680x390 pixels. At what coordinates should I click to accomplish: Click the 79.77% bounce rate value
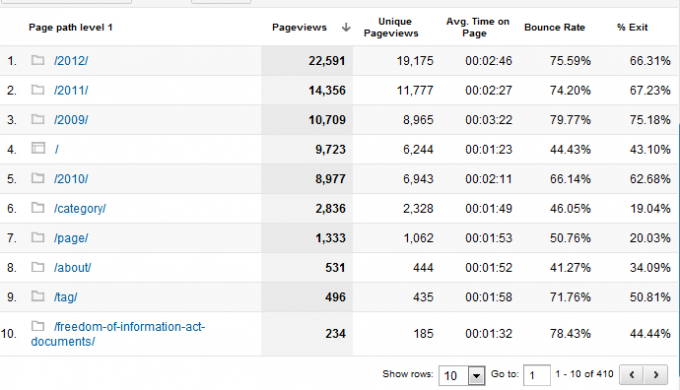(x=570, y=120)
